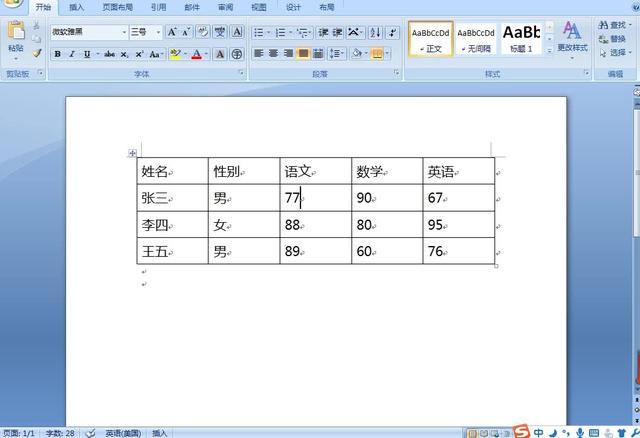Click the shading paint bucket color

point(357,53)
